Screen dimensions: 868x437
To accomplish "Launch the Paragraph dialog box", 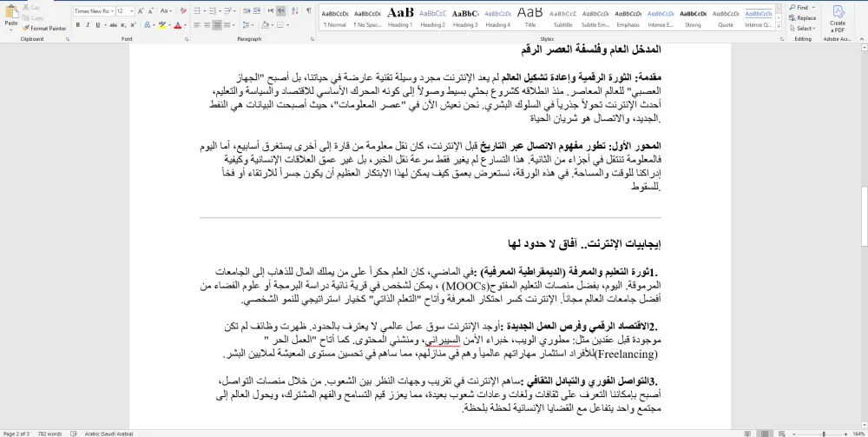I will point(312,39).
